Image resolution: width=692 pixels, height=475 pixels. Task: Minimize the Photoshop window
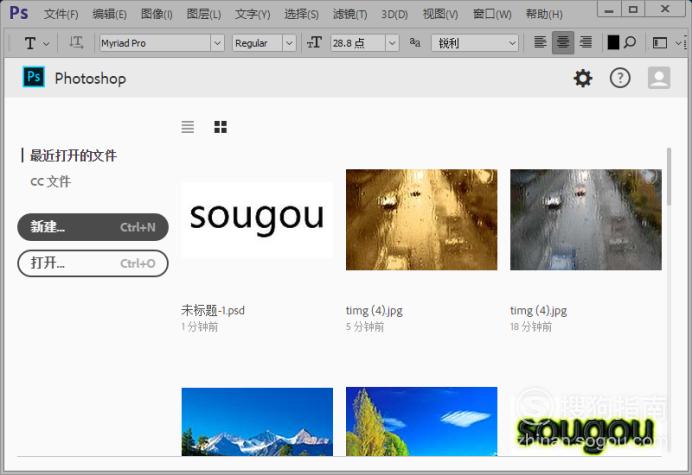coord(609,9)
